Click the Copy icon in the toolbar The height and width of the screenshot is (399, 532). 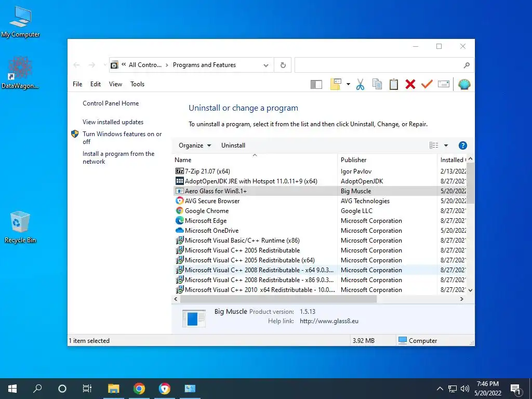[377, 84]
